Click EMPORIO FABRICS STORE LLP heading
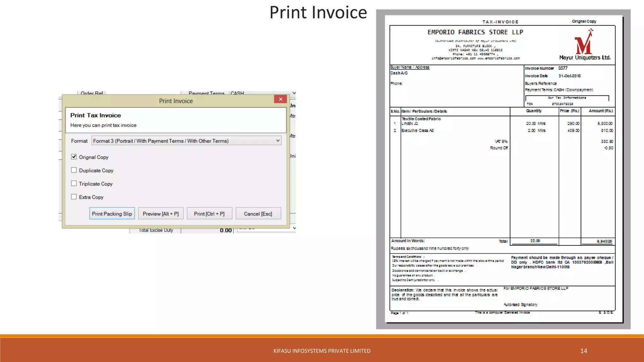 (475, 32)
